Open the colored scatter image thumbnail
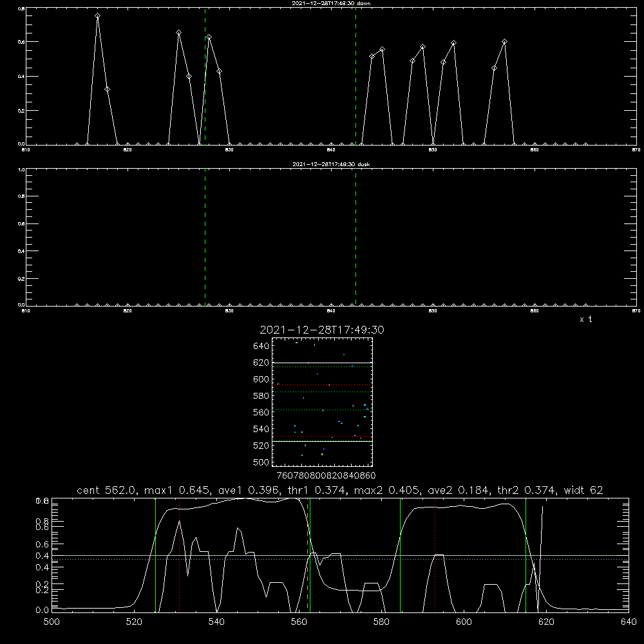 (322, 402)
